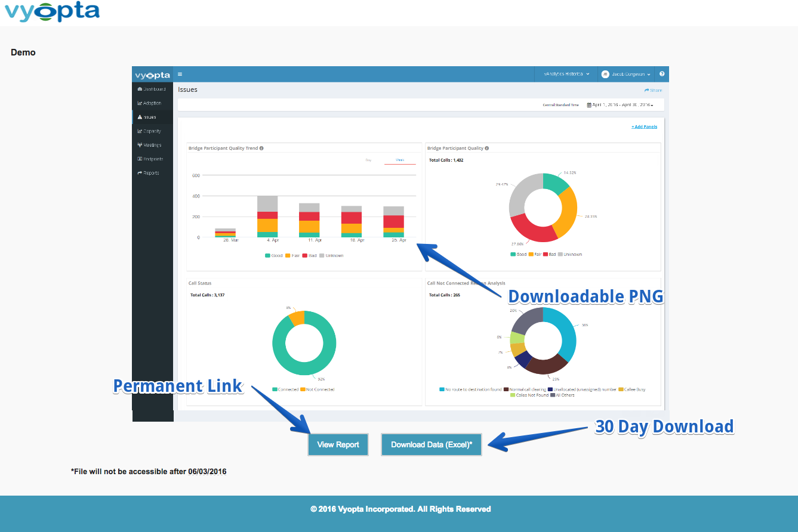Open the help question mark icon
Viewport: 798px width, 532px height.
click(662, 74)
